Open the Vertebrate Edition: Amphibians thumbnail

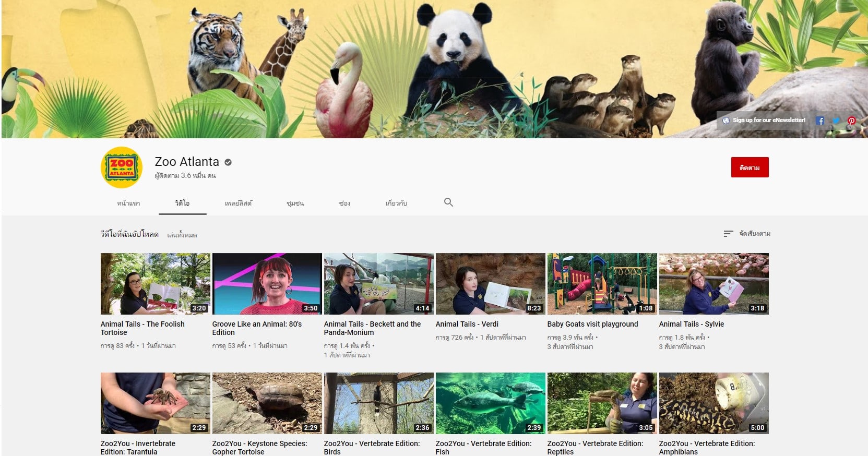pos(714,403)
